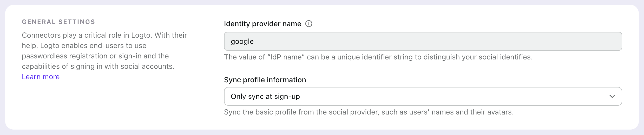Viewport: 644px width, 135px height.
Task: Click the "passwordless registration" description line
Action: (95, 56)
